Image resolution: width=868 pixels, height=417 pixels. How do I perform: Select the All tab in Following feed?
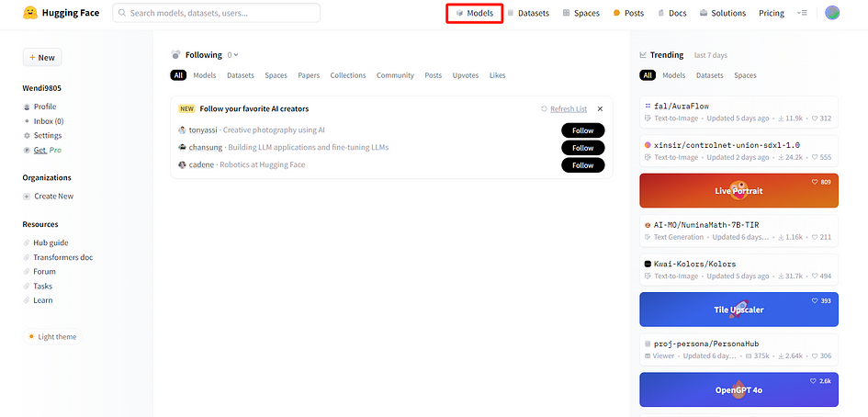click(178, 75)
